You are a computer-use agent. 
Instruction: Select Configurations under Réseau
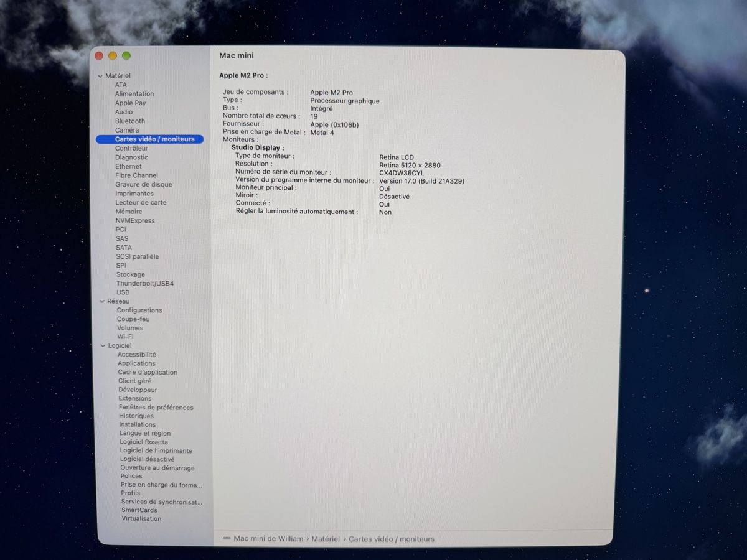(x=139, y=310)
